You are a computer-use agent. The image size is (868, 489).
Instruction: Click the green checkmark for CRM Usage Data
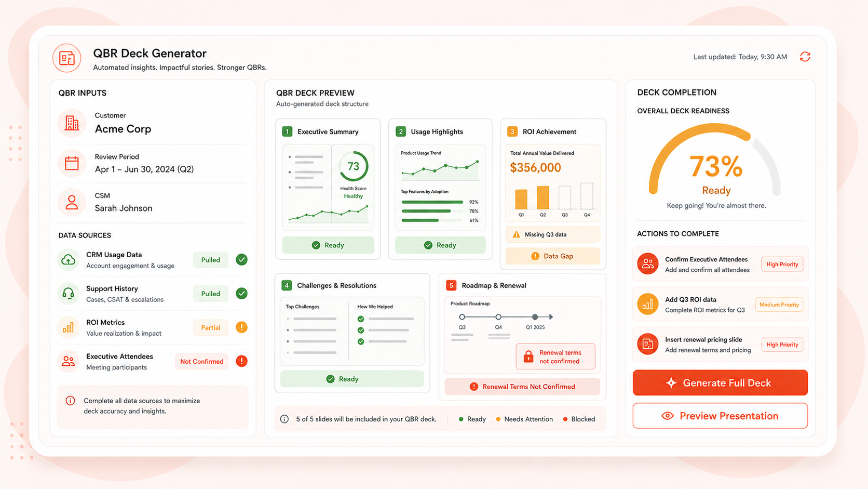coord(241,260)
